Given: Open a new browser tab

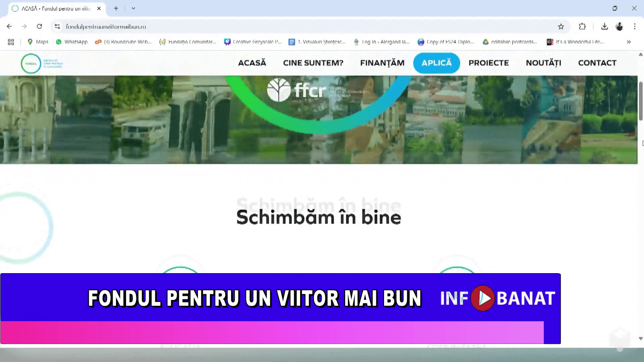Looking at the screenshot, I should 116,8.
